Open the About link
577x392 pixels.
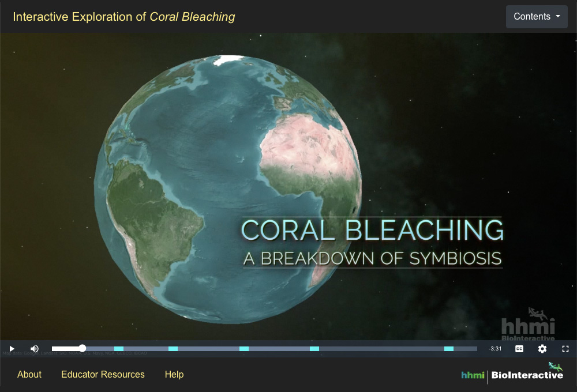[x=29, y=374]
